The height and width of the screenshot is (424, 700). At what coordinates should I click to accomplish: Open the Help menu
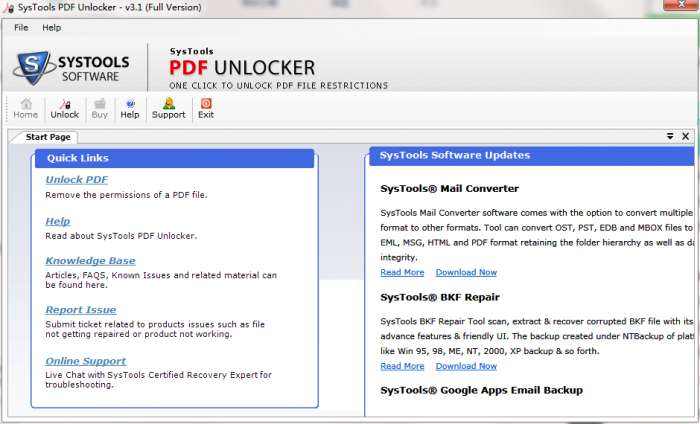[52, 28]
